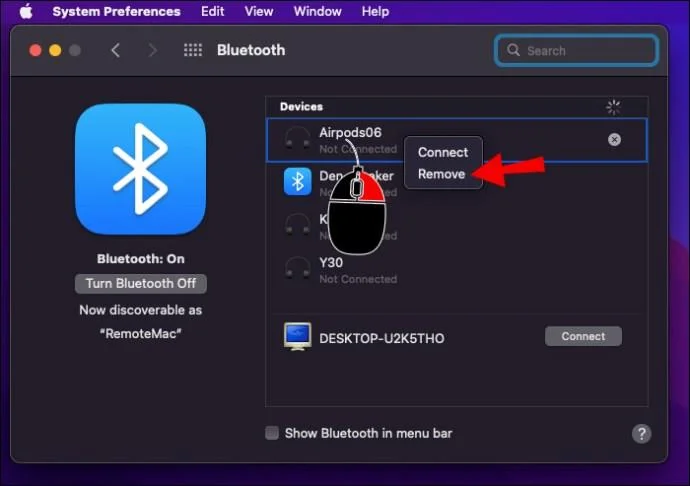Click the large Bluetooth logo

(140, 169)
